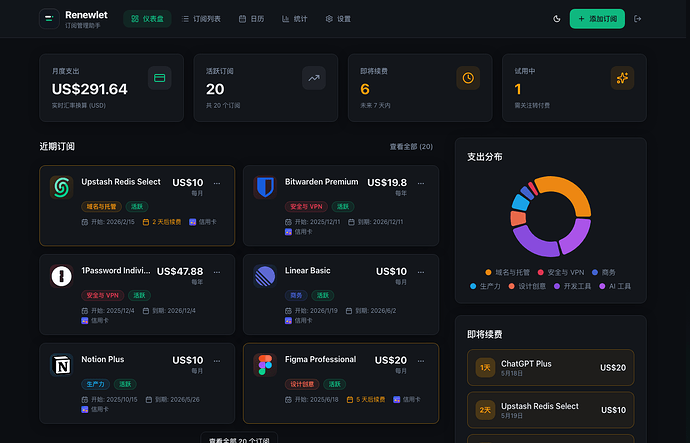Click orange segment of spending donut chart
Image resolution: width=690 pixels, height=443 pixels.
[x=571, y=191]
